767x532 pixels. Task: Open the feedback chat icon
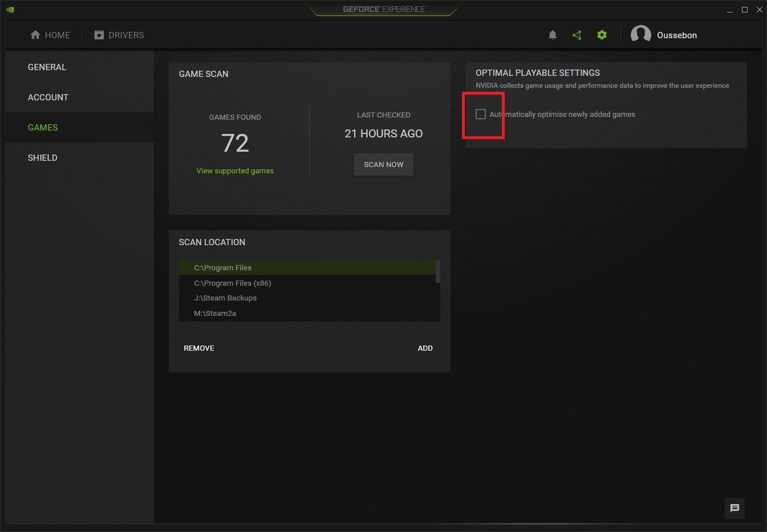(734, 508)
